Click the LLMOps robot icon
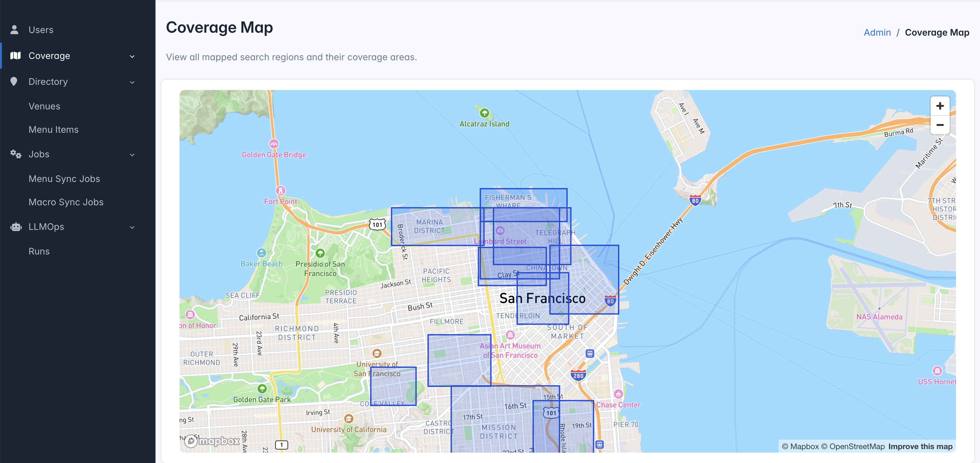 pyautogui.click(x=16, y=227)
